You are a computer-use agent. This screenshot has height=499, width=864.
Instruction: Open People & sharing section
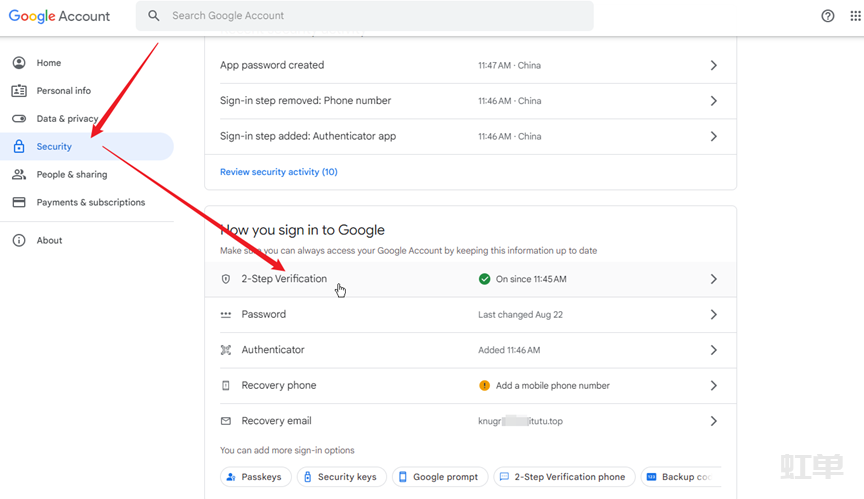pyautogui.click(x=87, y=175)
